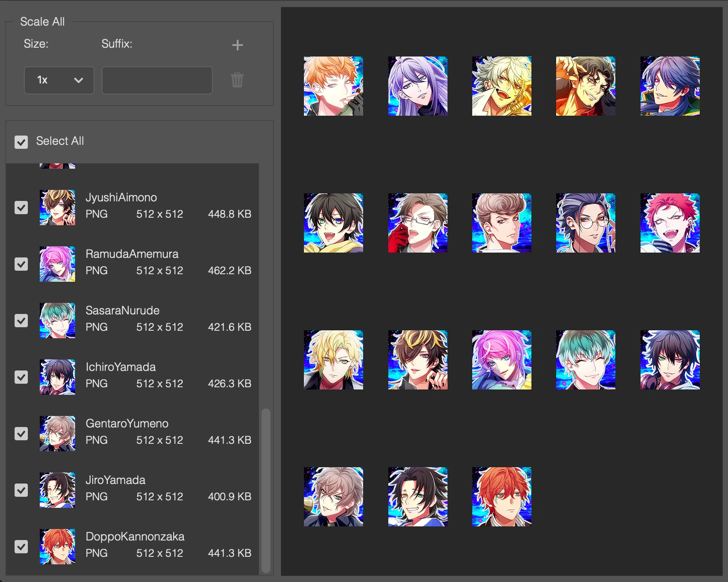Screen dimensions: 728x582
Task: Click the RamudaAmemura file name
Action: [x=132, y=254]
